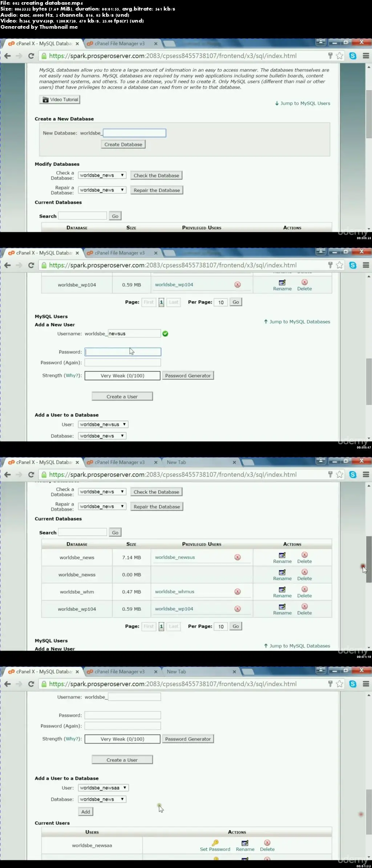Click Check the Database in 00:00:25 frame
The height and width of the screenshot is (868, 372).
point(157,176)
